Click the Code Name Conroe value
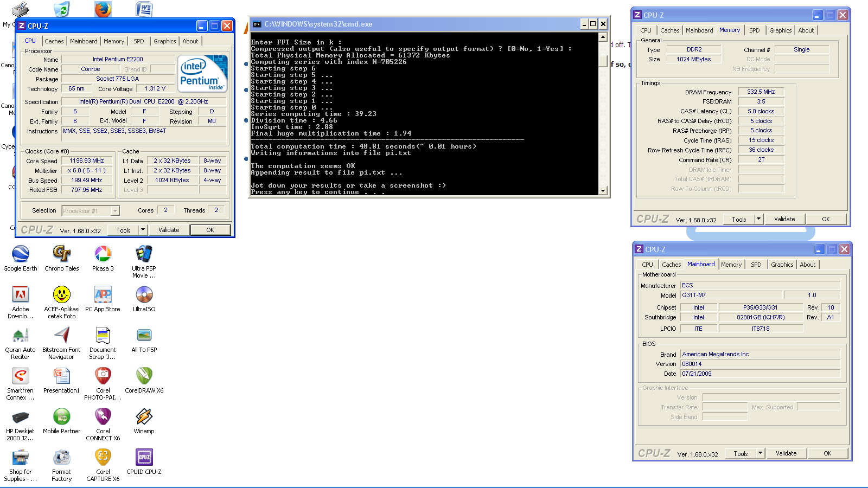Screen dimensions: 868x488 point(91,69)
